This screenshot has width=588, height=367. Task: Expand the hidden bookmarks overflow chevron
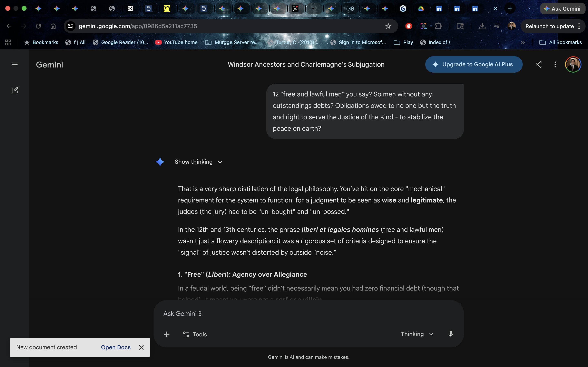pyautogui.click(x=523, y=42)
